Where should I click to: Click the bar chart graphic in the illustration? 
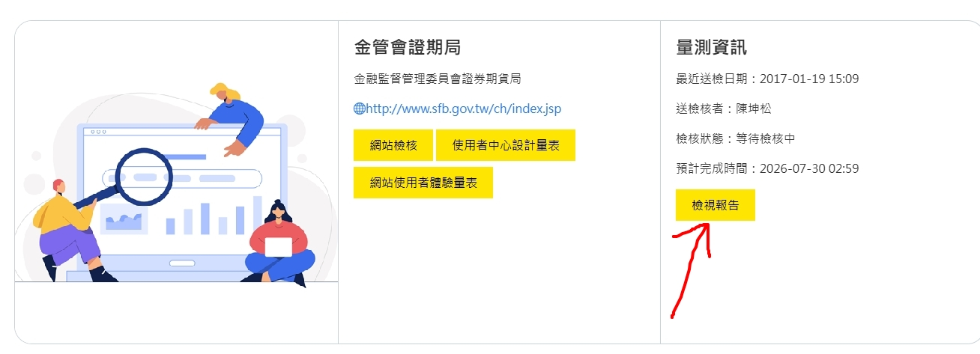pyautogui.click(x=214, y=216)
